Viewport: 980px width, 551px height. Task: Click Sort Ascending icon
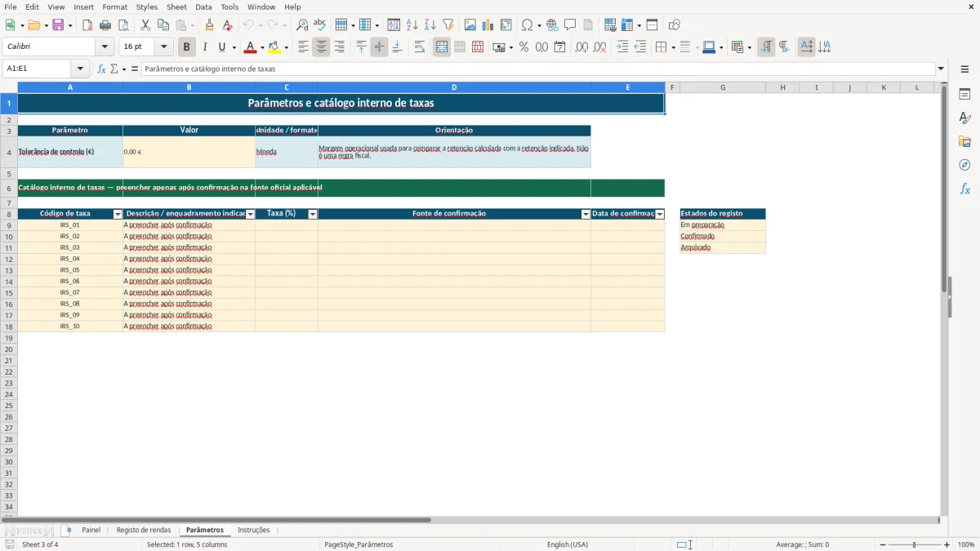[412, 25]
